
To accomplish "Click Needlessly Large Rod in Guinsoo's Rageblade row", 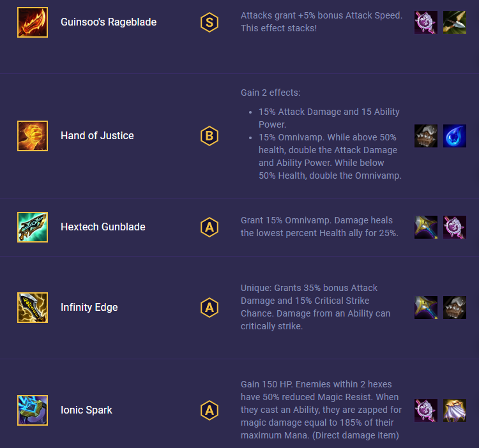I will pos(426,22).
